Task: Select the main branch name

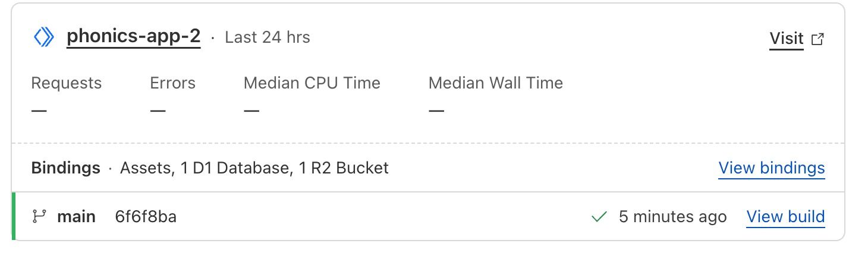Action: (76, 217)
